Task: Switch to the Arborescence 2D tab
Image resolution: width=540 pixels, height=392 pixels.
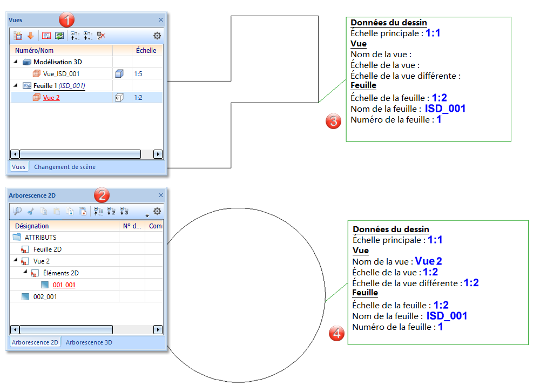Action: (35, 342)
